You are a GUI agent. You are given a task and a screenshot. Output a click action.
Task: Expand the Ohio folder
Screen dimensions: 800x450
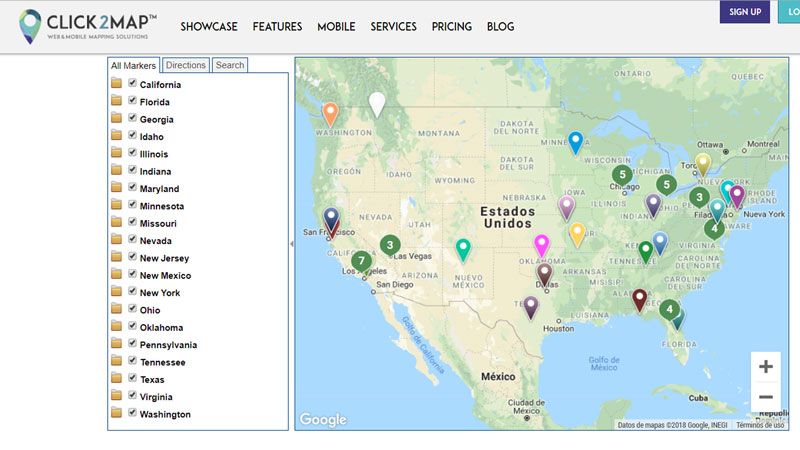(x=116, y=309)
